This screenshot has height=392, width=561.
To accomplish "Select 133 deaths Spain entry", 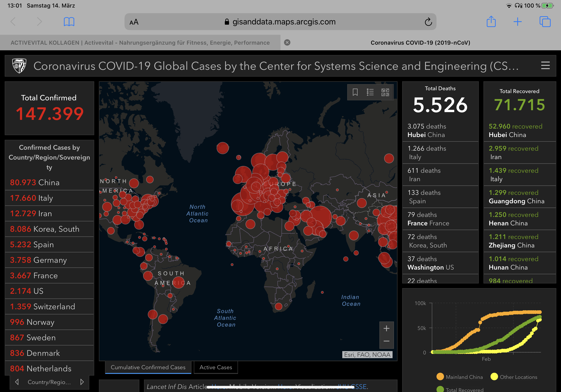I will 440,197.
